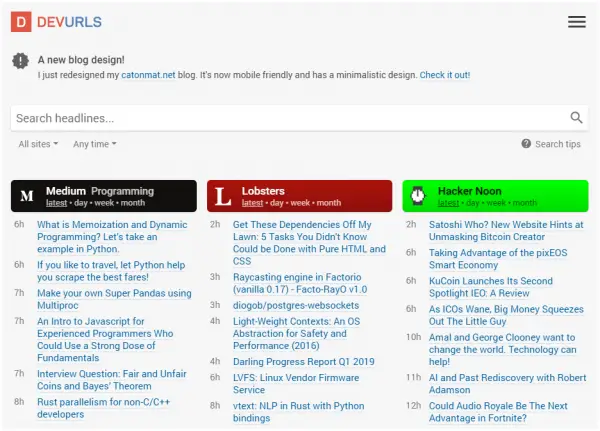600x431 pixels.
Task: Expand the Any time dropdown
Action: [x=95, y=144]
